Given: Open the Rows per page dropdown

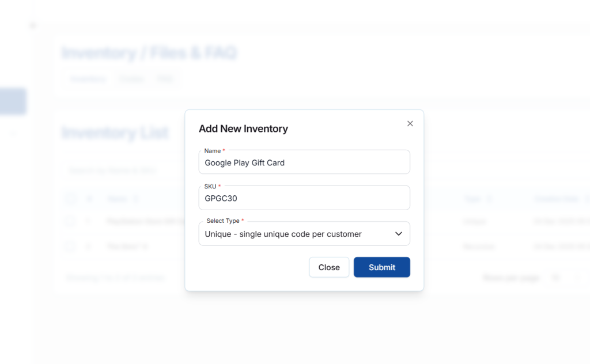Looking at the screenshot, I should tap(563, 278).
